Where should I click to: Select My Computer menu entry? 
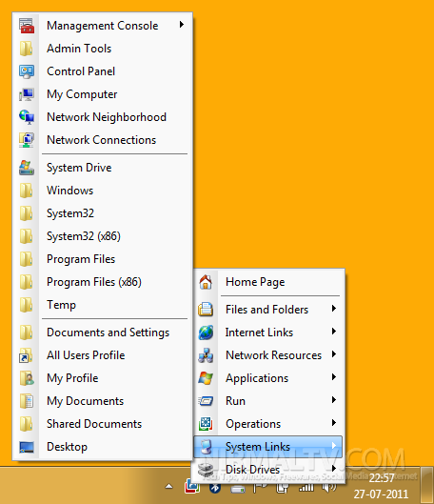pyautogui.click(x=103, y=94)
